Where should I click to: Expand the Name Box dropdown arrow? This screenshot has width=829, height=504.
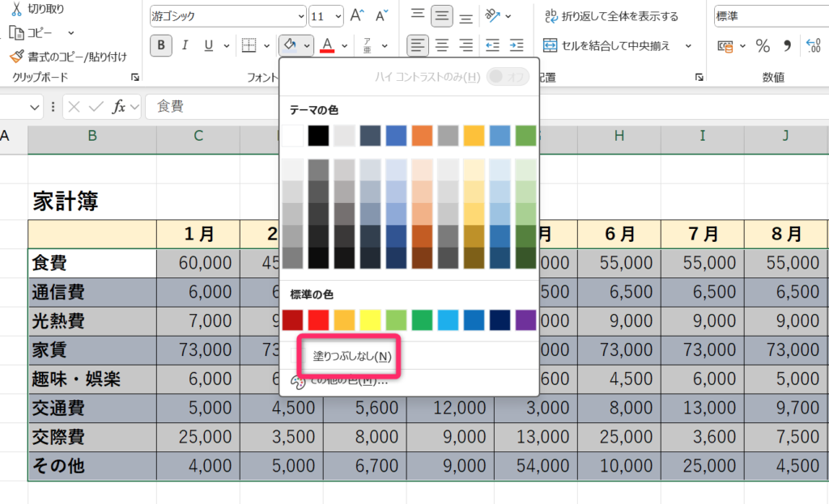(35, 107)
